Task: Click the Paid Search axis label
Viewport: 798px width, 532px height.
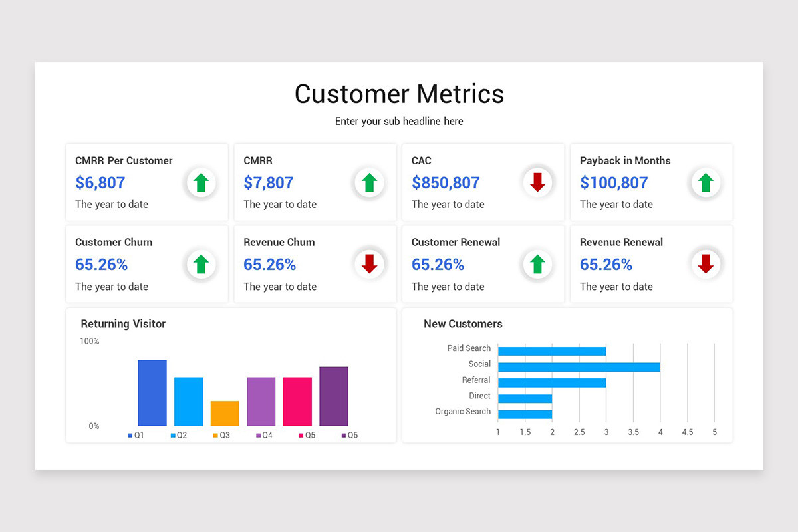Action: pyautogui.click(x=469, y=348)
